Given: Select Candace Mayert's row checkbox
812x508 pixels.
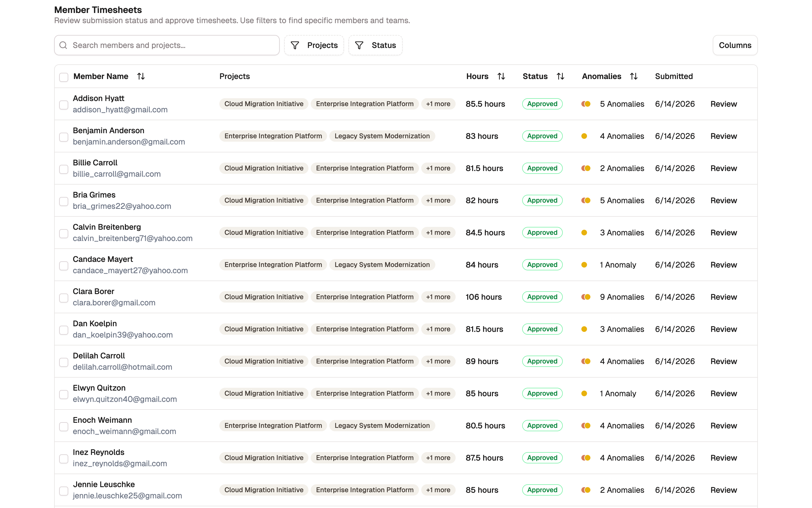Looking at the screenshot, I should coord(64,266).
